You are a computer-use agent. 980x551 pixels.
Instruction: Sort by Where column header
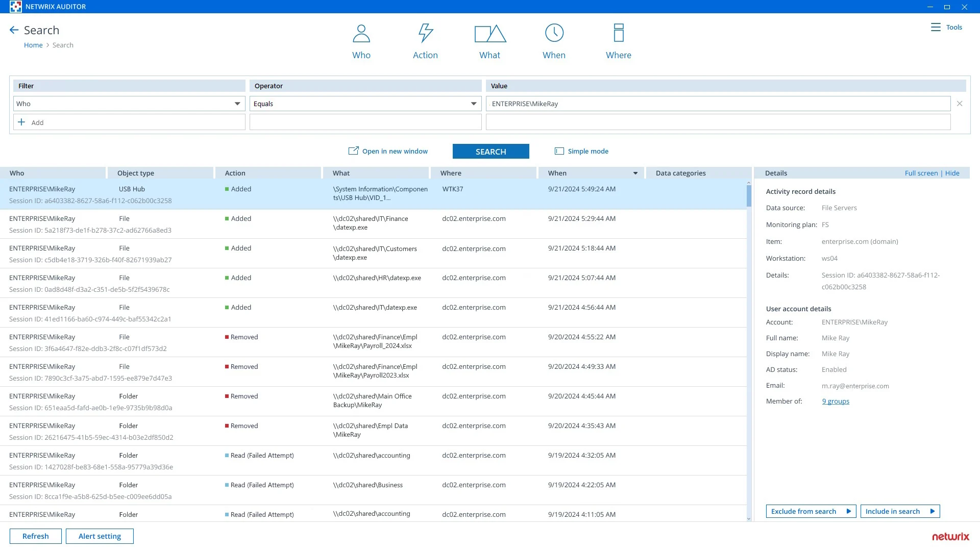[x=484, y=173]
